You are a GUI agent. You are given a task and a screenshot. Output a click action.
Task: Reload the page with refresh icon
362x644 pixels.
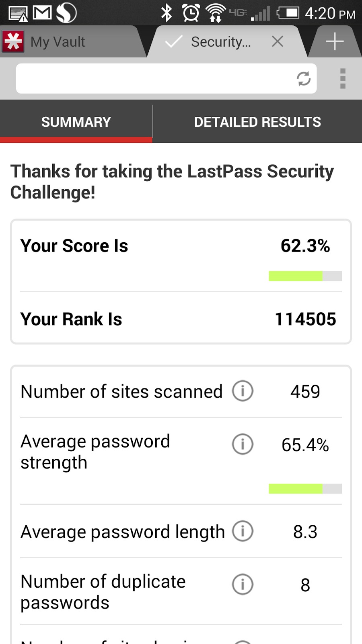[304, 78]
